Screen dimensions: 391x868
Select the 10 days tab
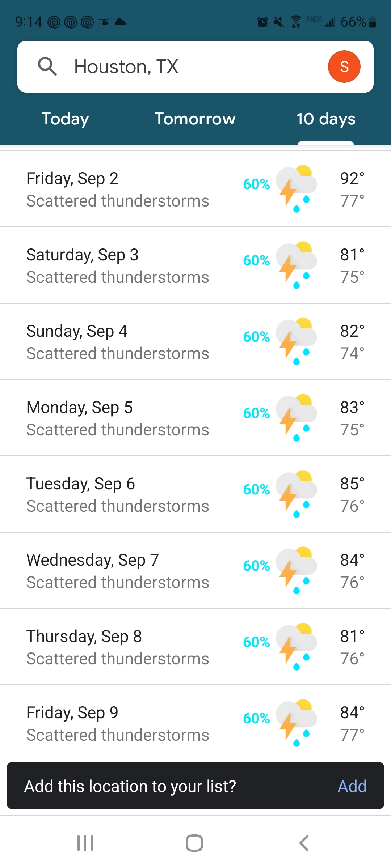tap(326, 119)
